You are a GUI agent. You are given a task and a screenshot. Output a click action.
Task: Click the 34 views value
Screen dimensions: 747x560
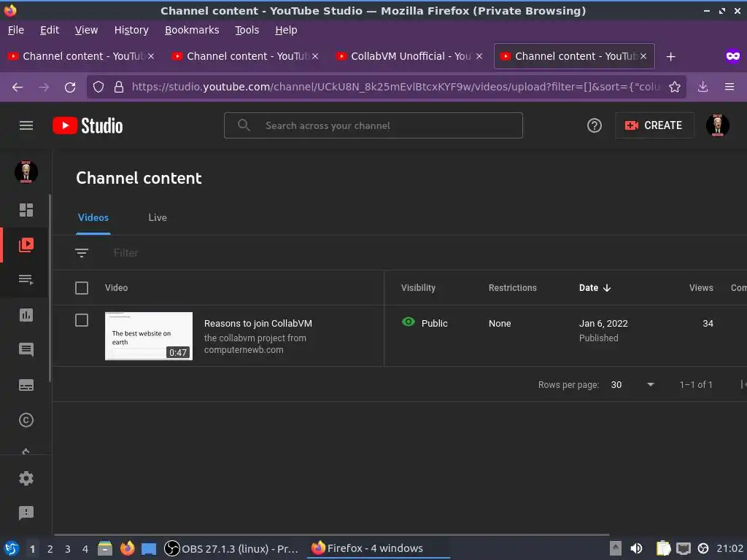tap(708, 323)
